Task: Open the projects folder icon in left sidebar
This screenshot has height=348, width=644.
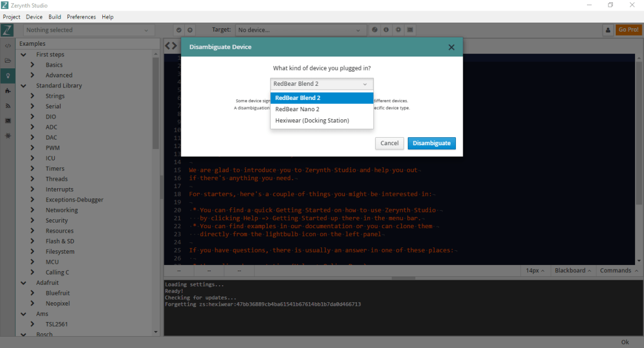Action: coord(8,60)
